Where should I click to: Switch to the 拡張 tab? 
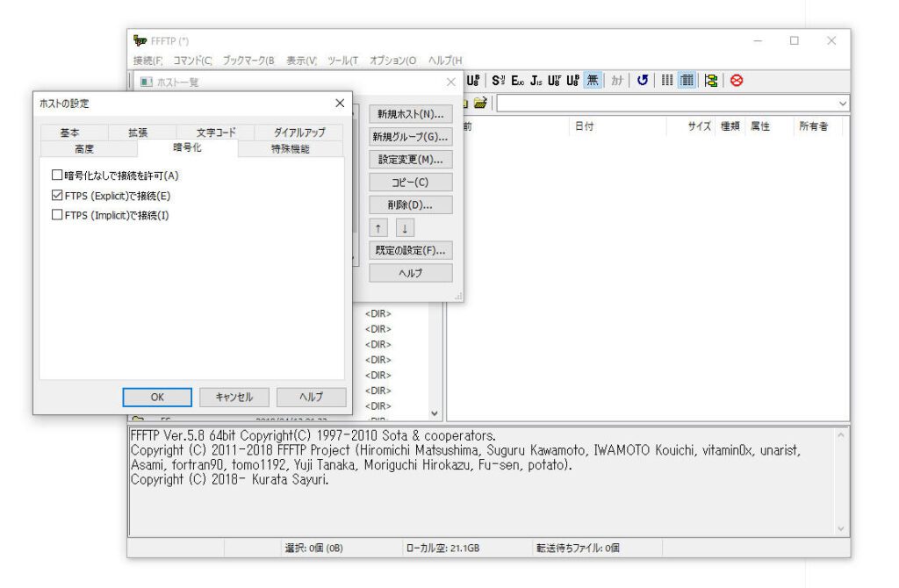coord(138,133)
